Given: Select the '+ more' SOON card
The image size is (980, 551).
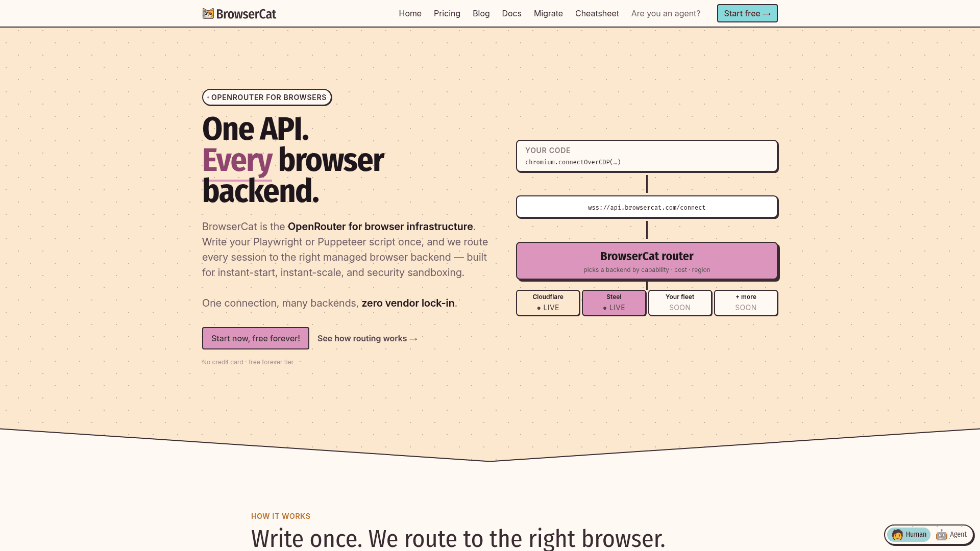Looking at the screenshot, I should (x=746, y=303).
